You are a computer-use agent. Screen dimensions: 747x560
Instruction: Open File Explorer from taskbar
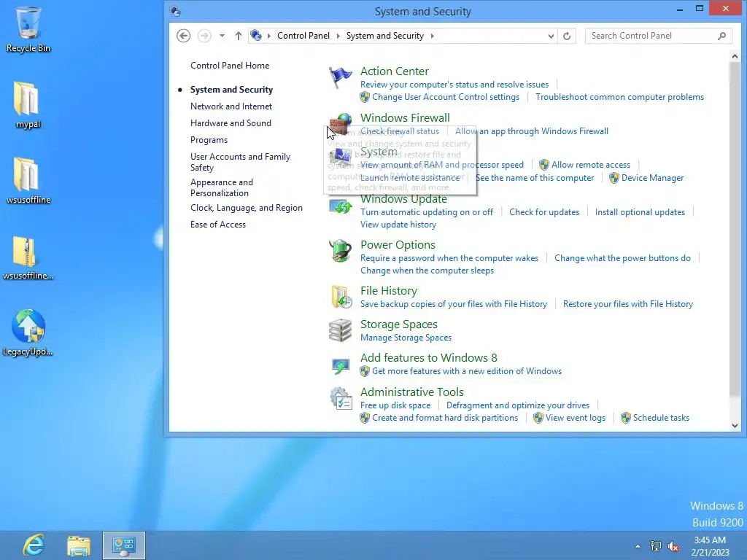pos(79,545)
